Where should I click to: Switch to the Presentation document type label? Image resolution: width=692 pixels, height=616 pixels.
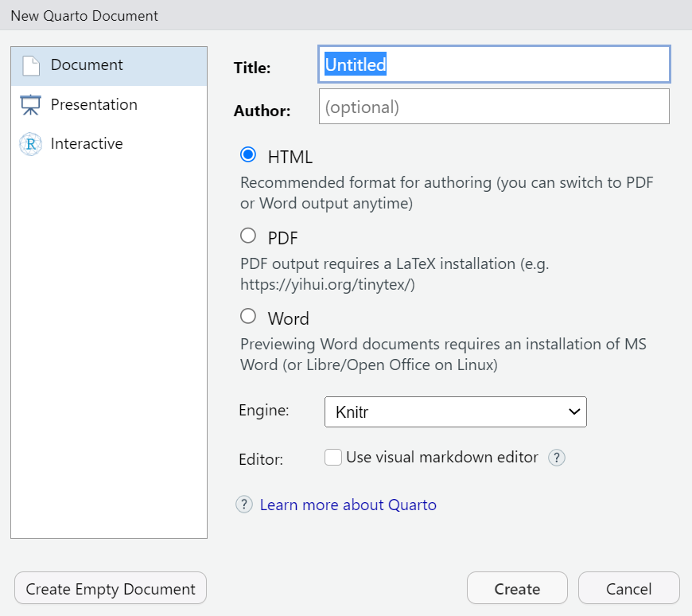pos(94,105)
